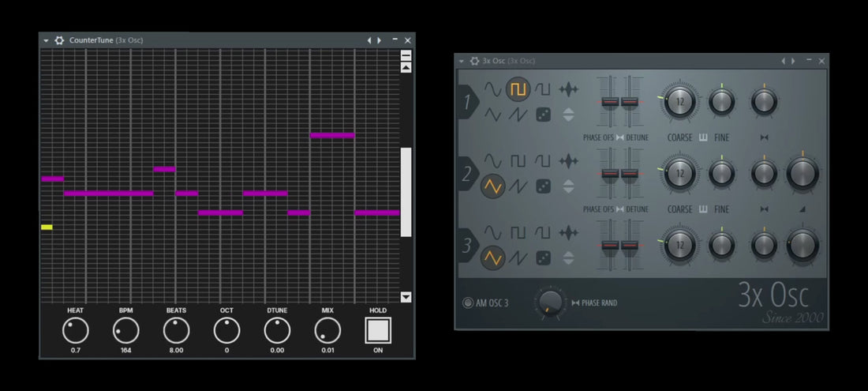Click the DTUNE knob in CounterTune

pos(277,331)
